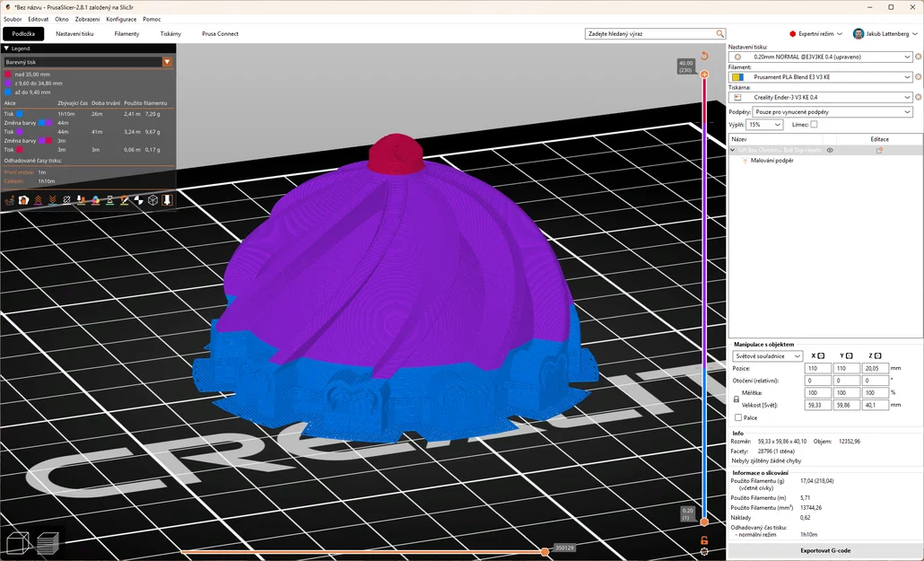This screenshot has width=924, height=561.
Task: Open the Zobrazení menu
Action: pos(87,19)
